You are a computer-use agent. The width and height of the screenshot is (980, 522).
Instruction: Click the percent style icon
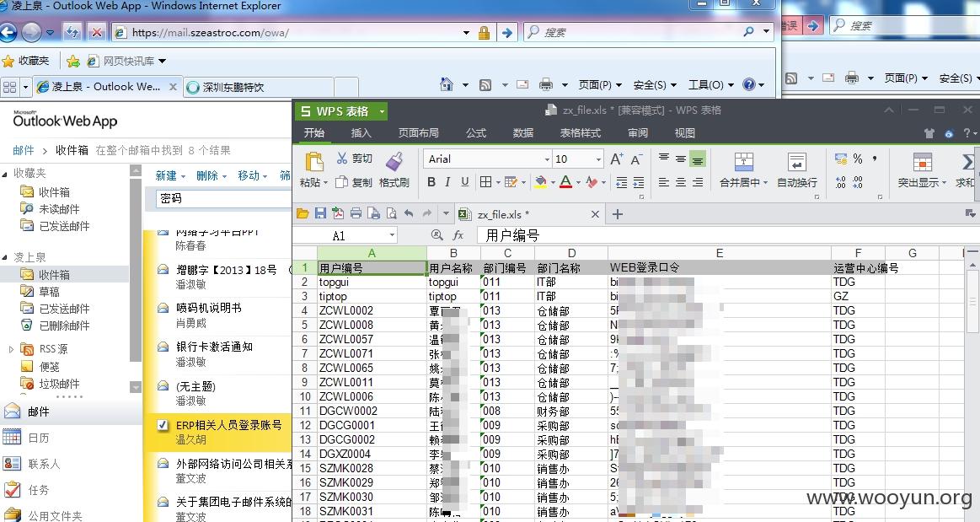point(858,159)
